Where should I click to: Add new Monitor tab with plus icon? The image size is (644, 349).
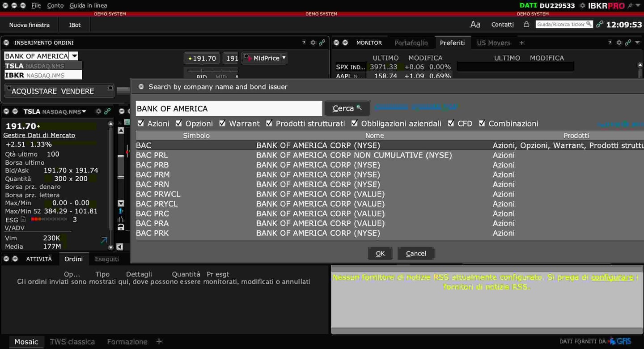coord(521,43)
